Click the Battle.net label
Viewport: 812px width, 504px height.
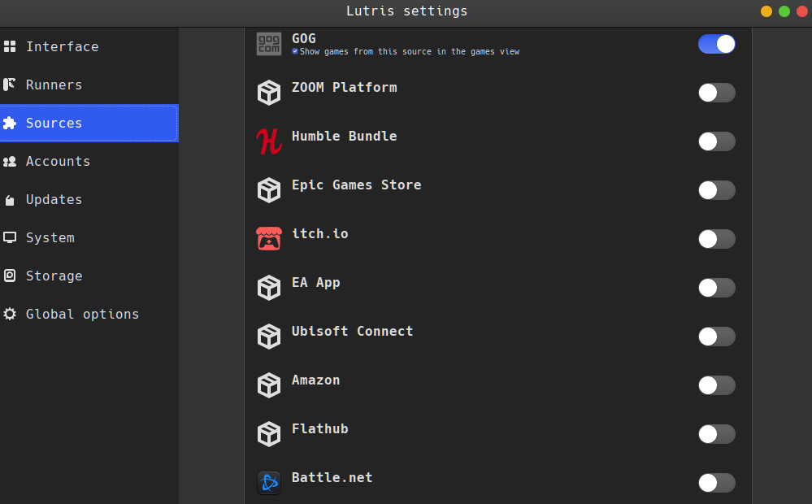coord(332,478)
